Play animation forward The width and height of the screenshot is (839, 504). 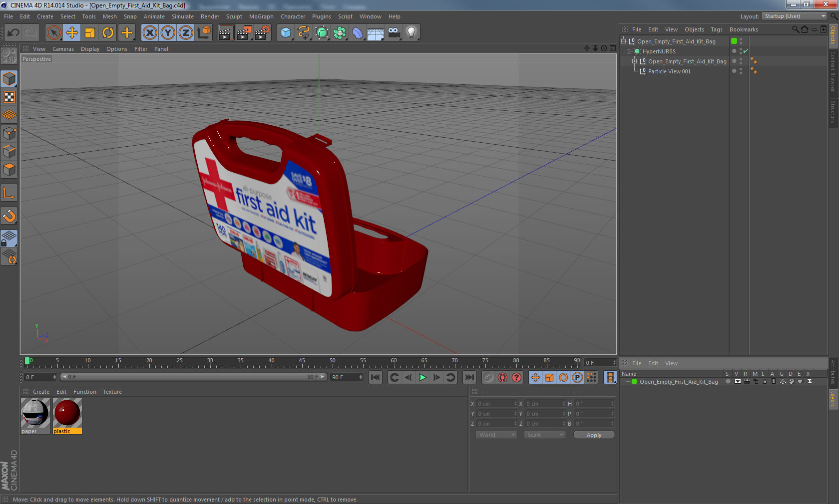point(422,377)
